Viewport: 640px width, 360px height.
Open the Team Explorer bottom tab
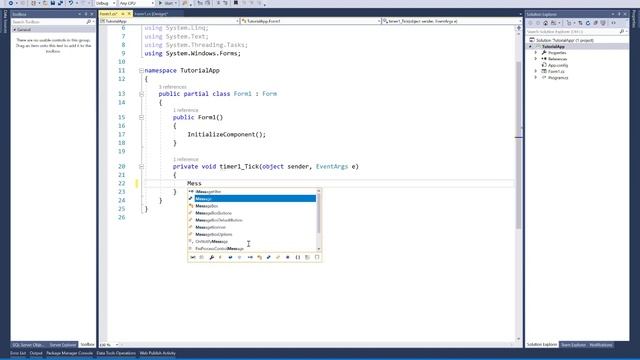[x=573, y=345]
